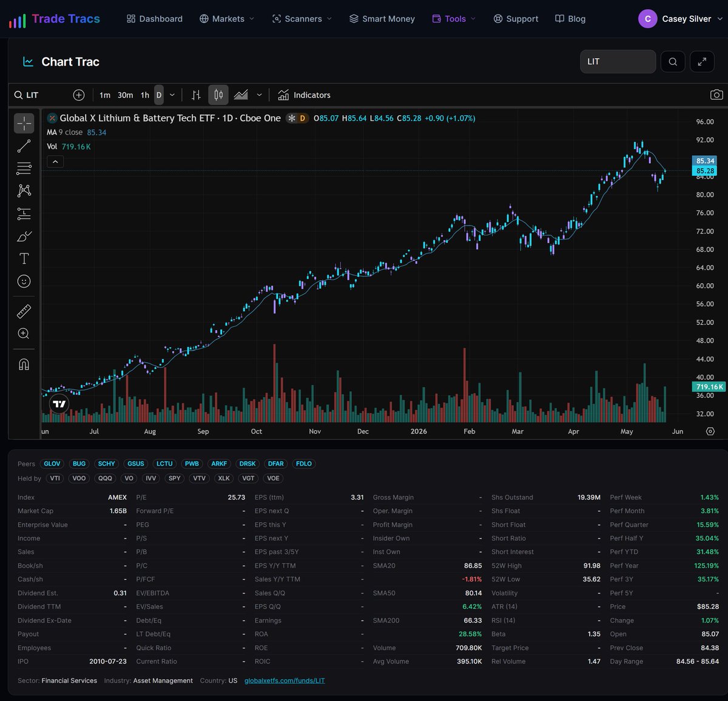Open held-by fund VTI
This screenshot has width=728, height=701.
tap(55, 478)
